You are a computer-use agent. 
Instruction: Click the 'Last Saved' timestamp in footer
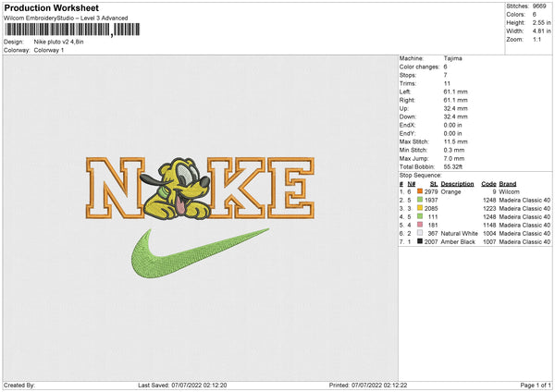(x=182, y=385)
